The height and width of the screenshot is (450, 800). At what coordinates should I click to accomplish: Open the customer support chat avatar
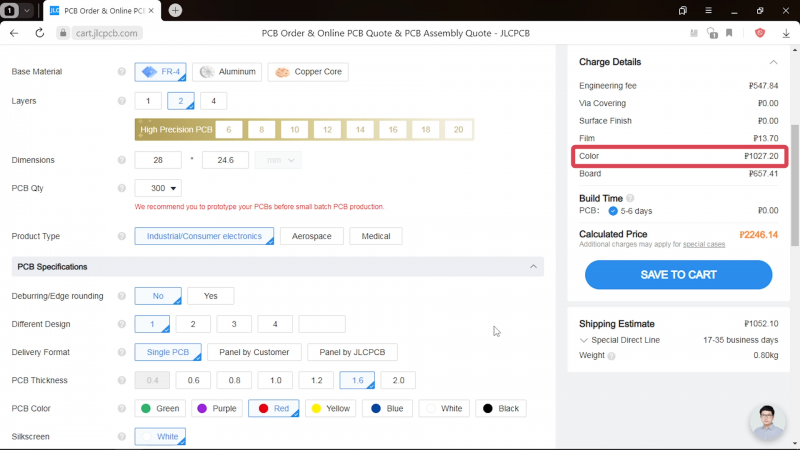[767, 422]
